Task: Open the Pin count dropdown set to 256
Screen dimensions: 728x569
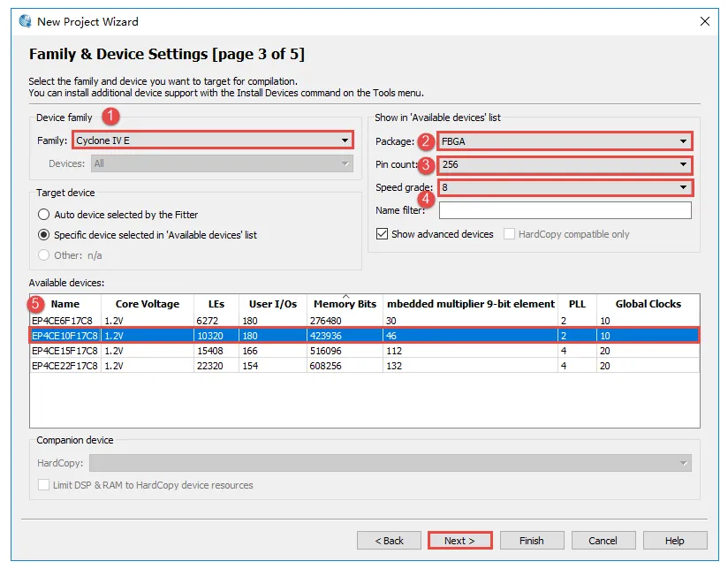Action: pos(565,164)
